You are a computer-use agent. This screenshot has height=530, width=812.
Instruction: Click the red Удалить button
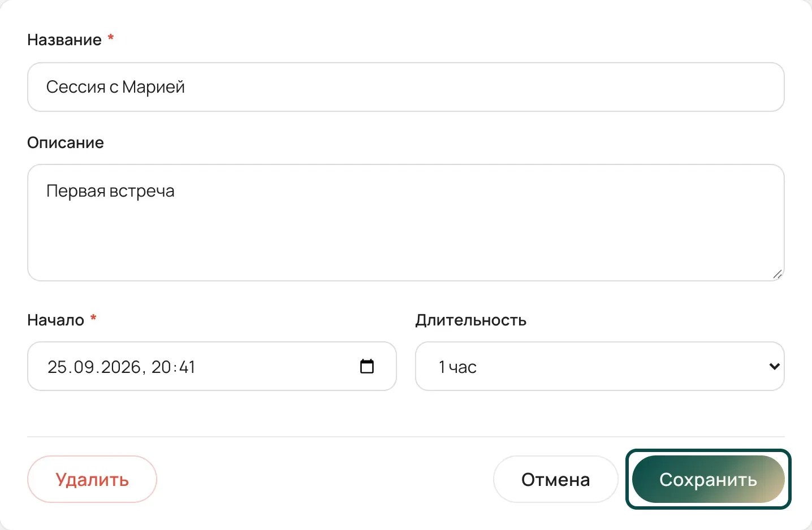click(92, 479)
